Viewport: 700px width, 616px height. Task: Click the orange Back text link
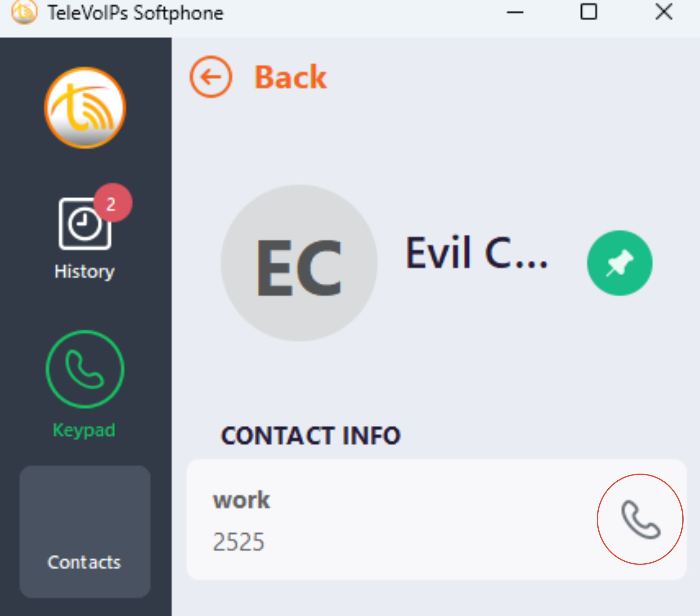290,77
